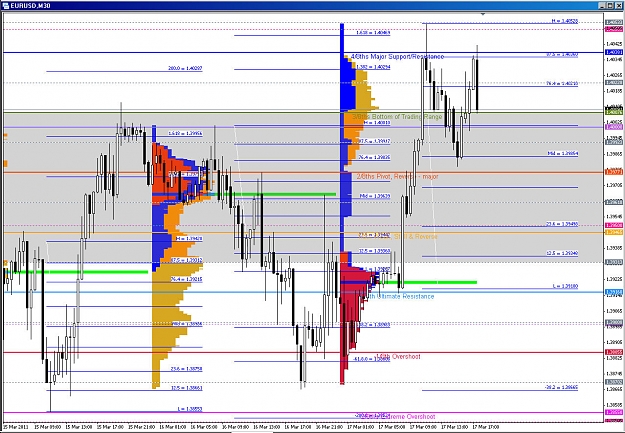
Task: Click the green line left of red profile
Action: 275,194
